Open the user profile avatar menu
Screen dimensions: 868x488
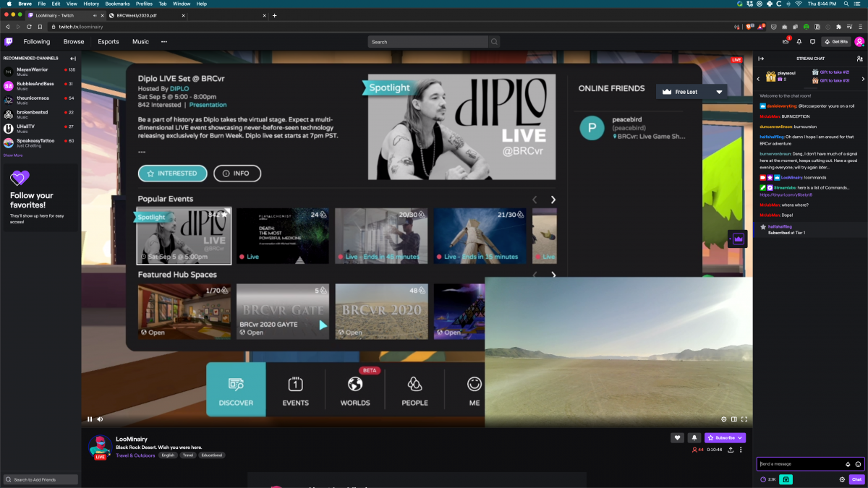(859, 42)
